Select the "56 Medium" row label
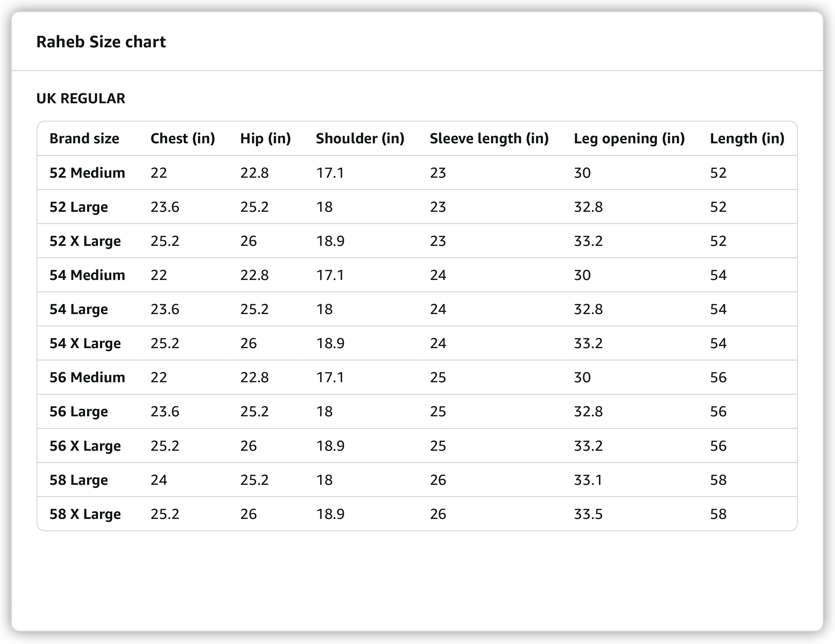The height and width of the screenshot is (644, 835). [87, 378]
